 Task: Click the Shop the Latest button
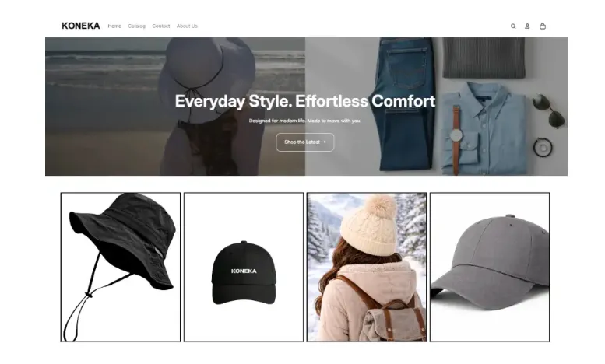tap(304, 142)
